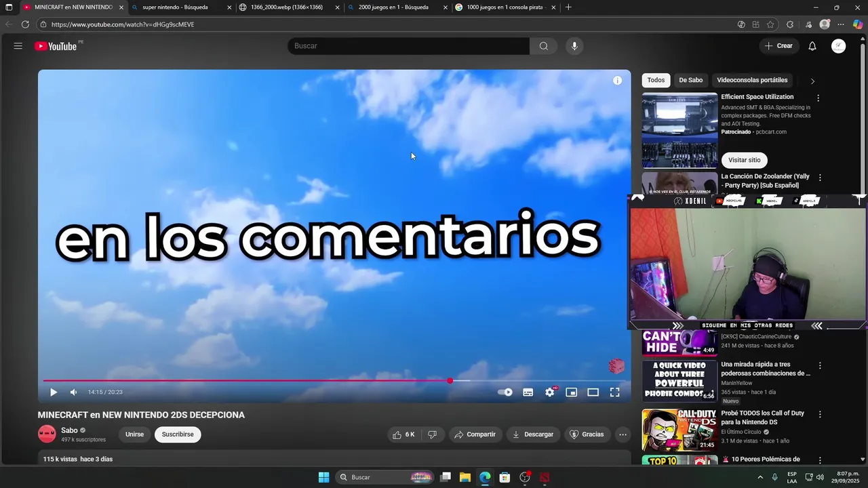The width and height of the screenshot is (868, 488).
Task: Go to the YouTube home logo
Action: tap(56, 46)
